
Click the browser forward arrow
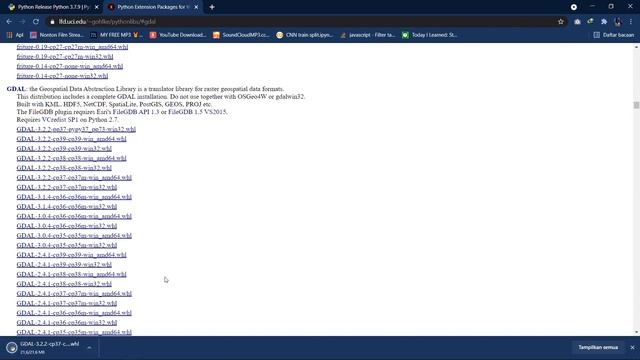[x=22, y=22]
